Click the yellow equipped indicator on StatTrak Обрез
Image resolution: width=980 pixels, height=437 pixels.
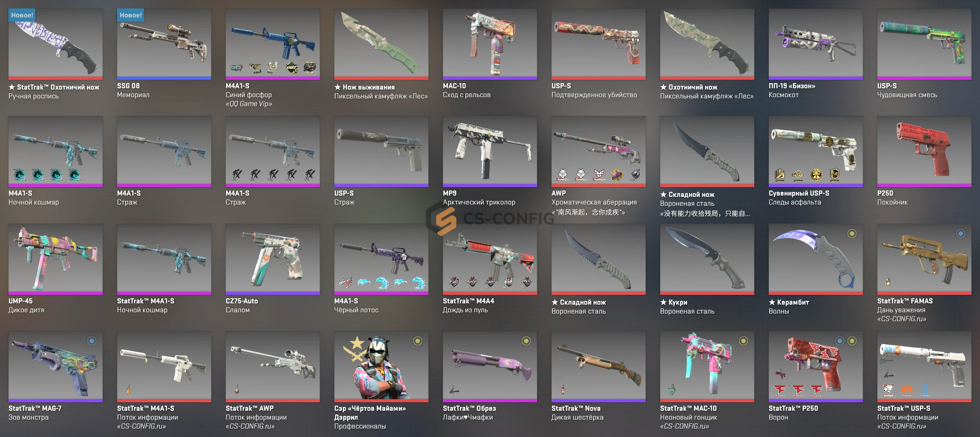[x=526, y=341]
